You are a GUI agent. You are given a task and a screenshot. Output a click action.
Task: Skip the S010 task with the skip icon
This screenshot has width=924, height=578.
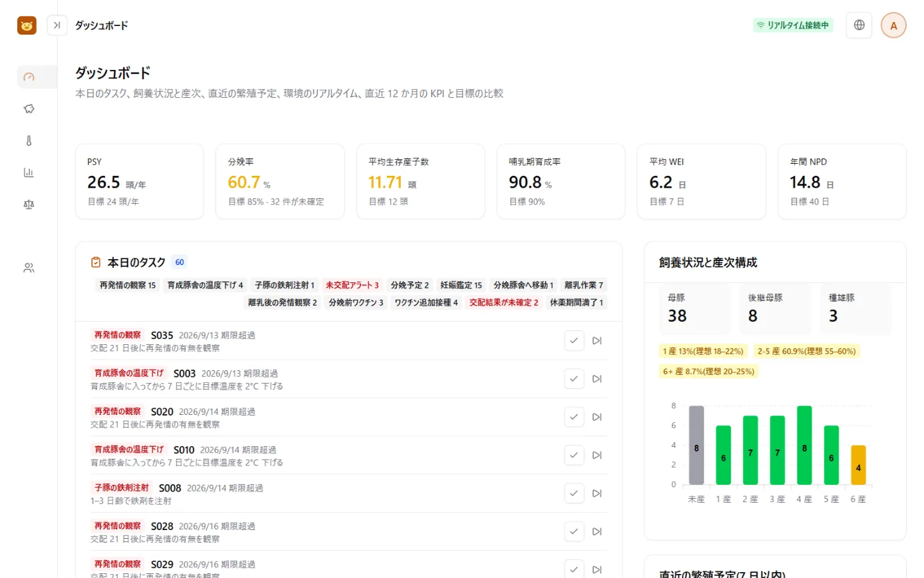click(x=597, y=455)
